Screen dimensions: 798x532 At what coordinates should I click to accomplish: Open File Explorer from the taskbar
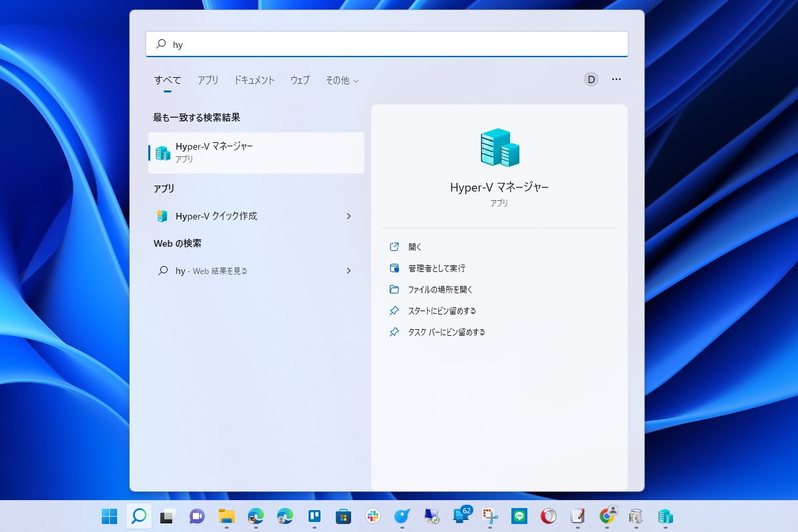pyautogui.click(x=226, y=515)
